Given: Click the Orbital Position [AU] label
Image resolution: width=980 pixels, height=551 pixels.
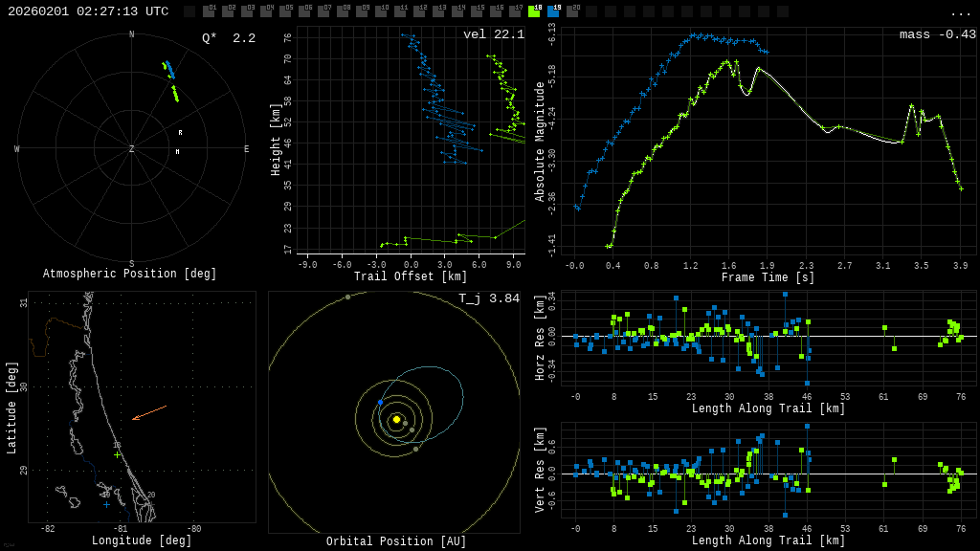Looking at the screenshot, I should point(396,541).
